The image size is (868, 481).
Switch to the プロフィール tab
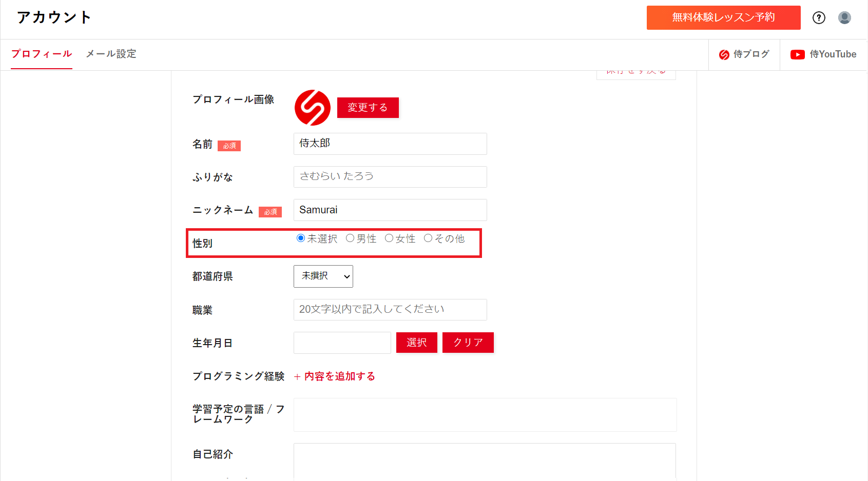tap(42, 54)
